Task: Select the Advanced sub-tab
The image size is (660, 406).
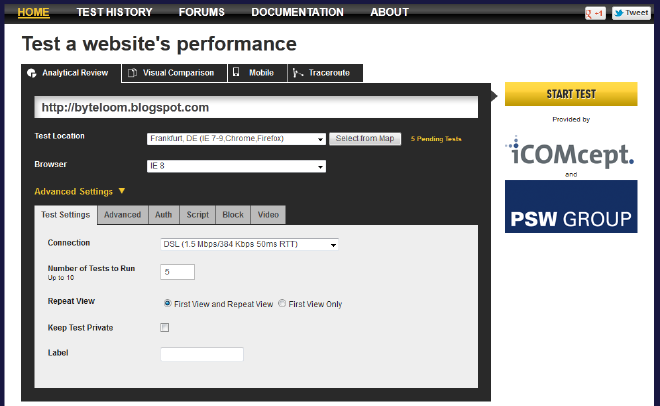Action: tap(122, 215)
